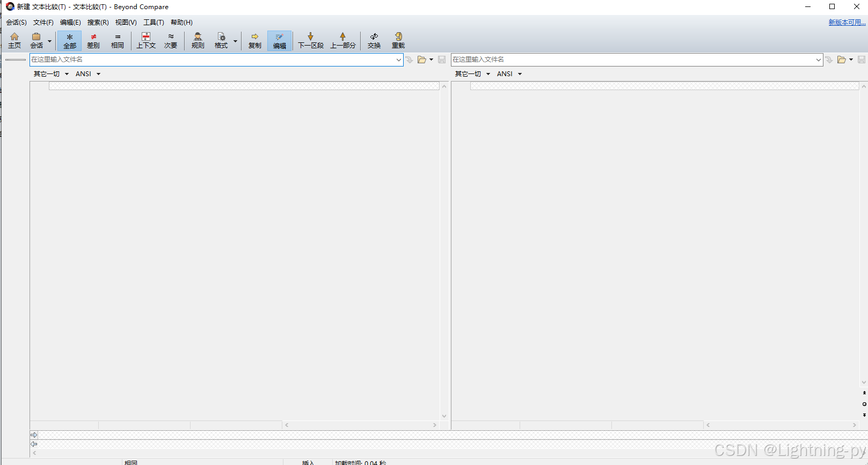Open the right 其它一切 file format dropdown

[x=472, y=74]
